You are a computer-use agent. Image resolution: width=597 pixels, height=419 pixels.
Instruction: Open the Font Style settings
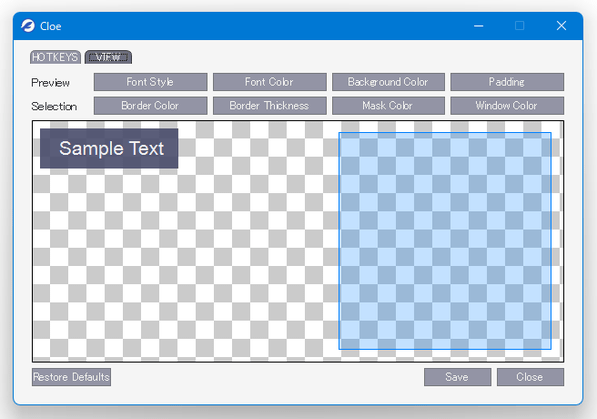click(150, 82)
